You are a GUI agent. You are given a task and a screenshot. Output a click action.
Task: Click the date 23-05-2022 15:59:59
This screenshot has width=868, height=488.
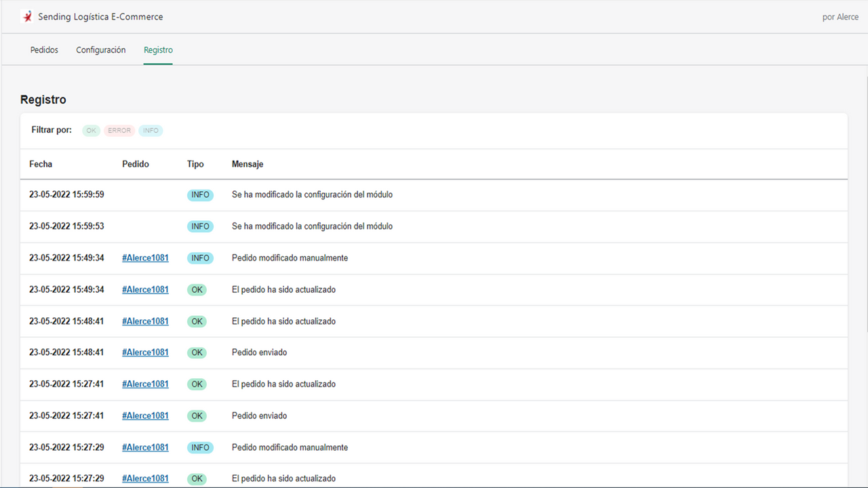tap(66, 195)
